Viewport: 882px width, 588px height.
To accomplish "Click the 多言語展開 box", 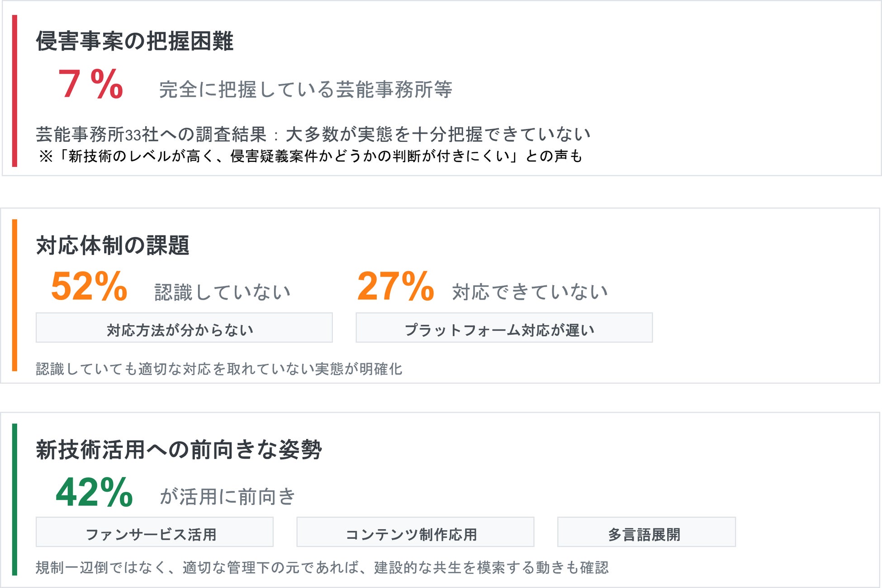I will coord(646,532).
